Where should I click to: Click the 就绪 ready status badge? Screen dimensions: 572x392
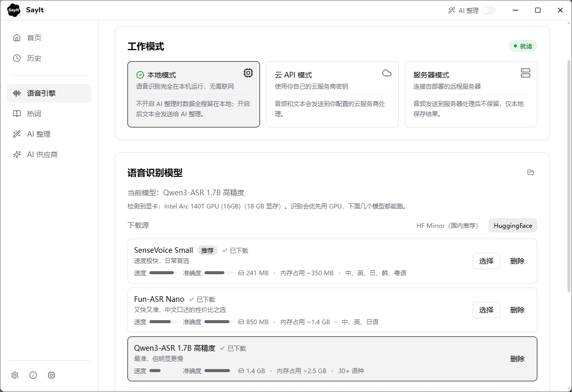[x=523, y=46]
